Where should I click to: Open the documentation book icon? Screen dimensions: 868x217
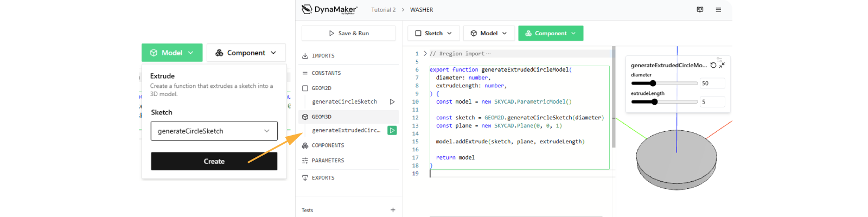point(700,10)
